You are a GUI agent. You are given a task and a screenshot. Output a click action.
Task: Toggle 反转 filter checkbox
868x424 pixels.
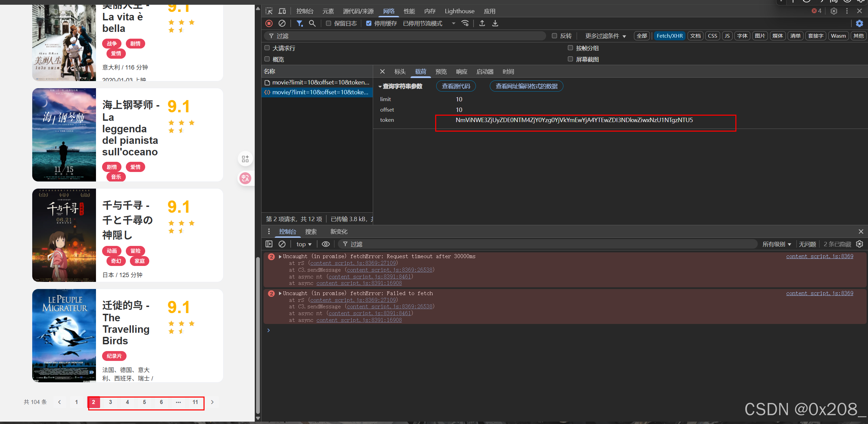(x=555, y=36)
